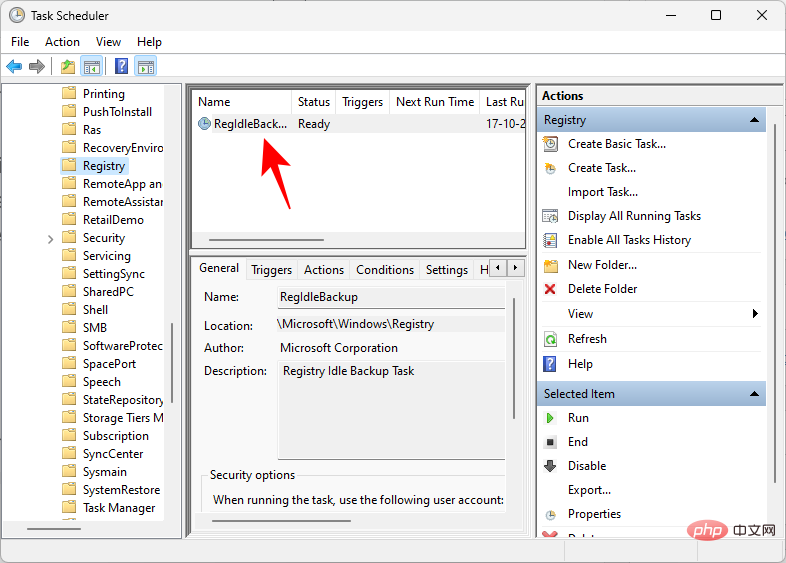786x563 pixels.
Task: Click Import Task... action
Action: (x=603, y=192)
